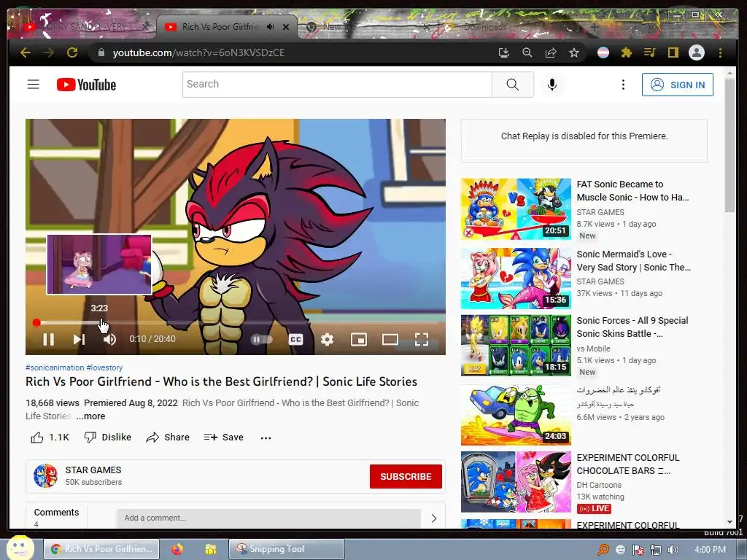Open extensions puzzle icon
This screenshot has width=747, height=560.
[x=627, y=52]
